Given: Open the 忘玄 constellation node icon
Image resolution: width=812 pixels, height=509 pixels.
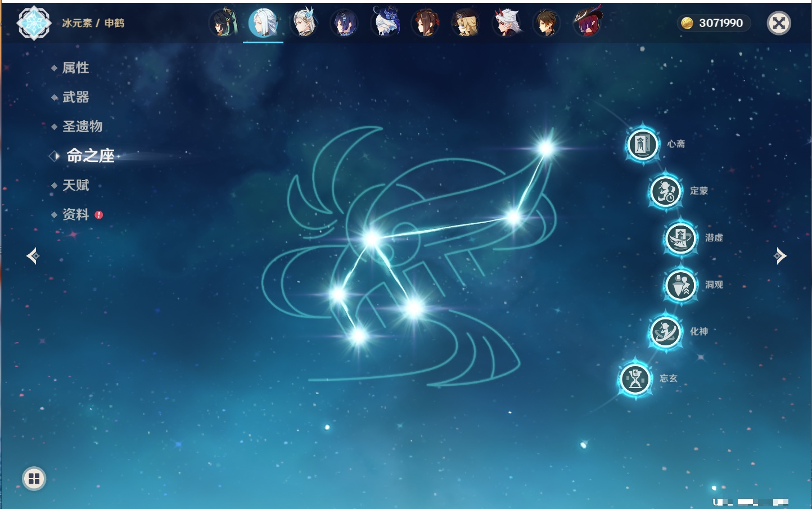Looking at the screenshot, I should (x=635, y=379).
